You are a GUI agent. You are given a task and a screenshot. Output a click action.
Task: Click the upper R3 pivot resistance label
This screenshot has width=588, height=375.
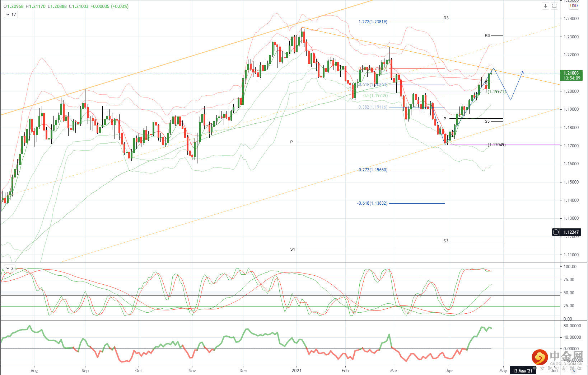[446, 18]
